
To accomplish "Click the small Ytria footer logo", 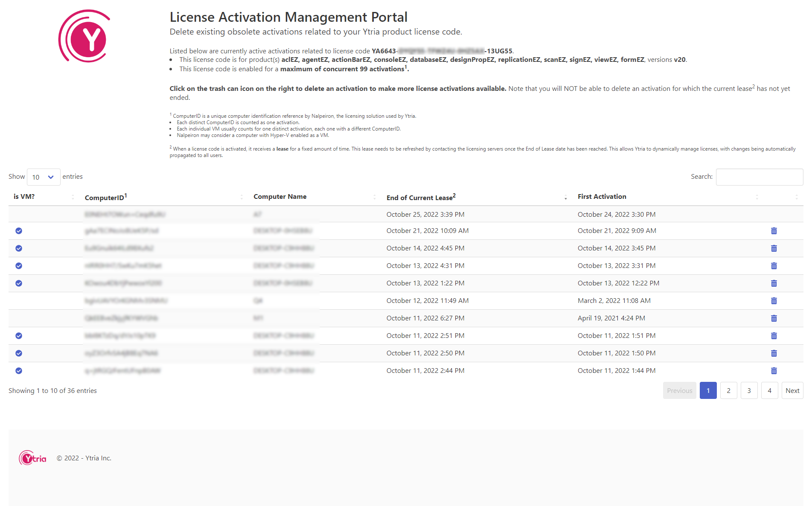I will click(32, 458).
